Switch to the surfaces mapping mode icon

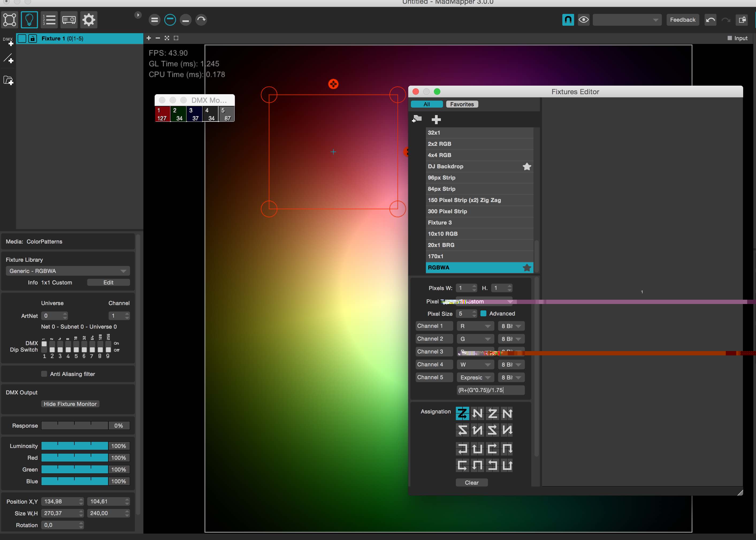[10, 20]
